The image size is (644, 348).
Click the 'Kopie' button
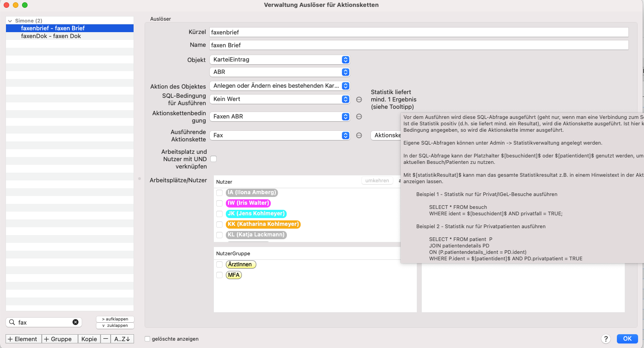click(x=89, y=339)
